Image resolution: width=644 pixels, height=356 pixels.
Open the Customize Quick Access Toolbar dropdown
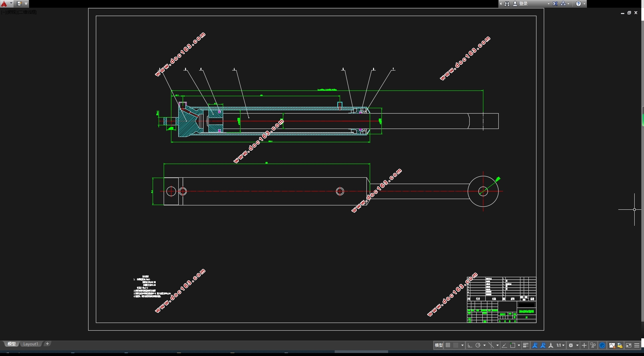[26, 4]
